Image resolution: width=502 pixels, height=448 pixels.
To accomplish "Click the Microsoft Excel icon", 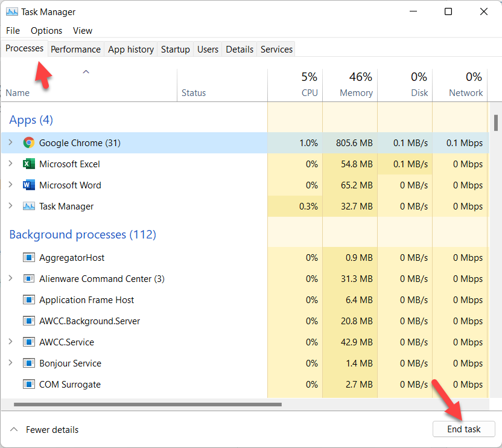I will 28,164.
